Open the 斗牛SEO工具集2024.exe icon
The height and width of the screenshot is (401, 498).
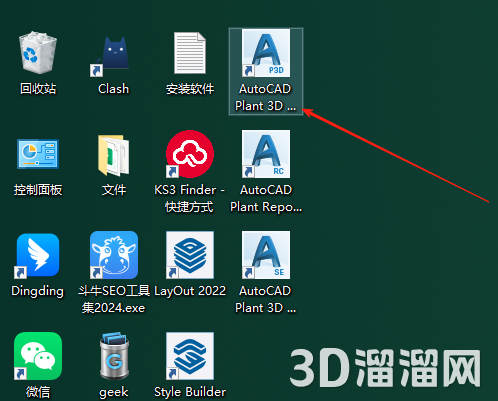click(114, 255)
